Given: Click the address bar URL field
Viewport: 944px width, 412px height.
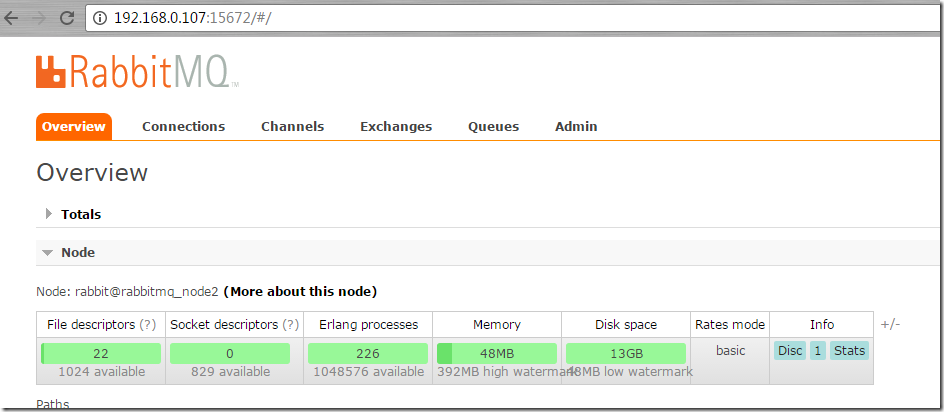Looking at the screenshot, I should tap(400, 18).
